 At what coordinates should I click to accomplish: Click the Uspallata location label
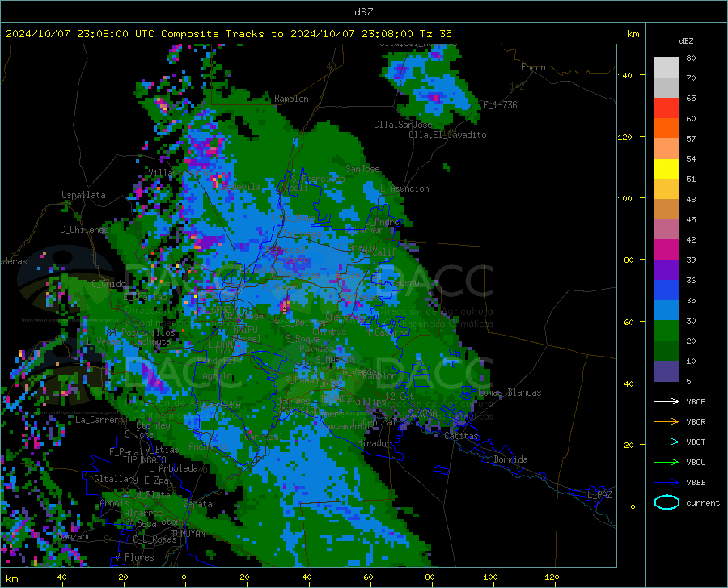(83, 195)
